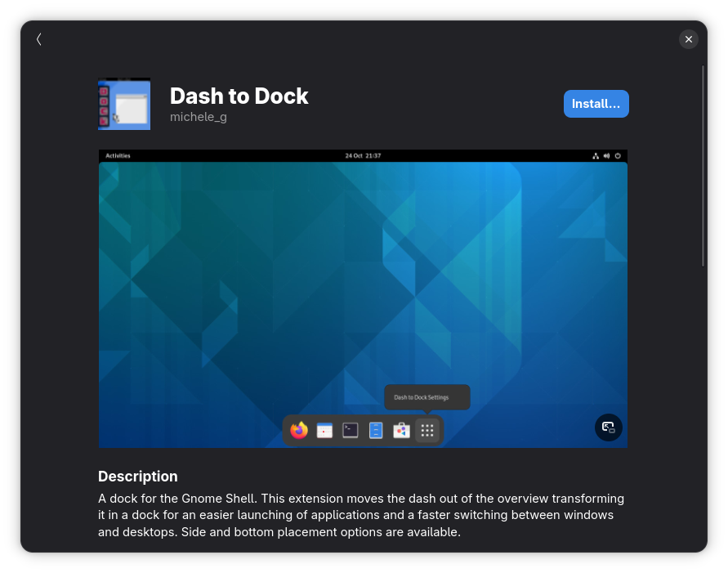Launch Firefox from the dock

click(x=299, y=429)
